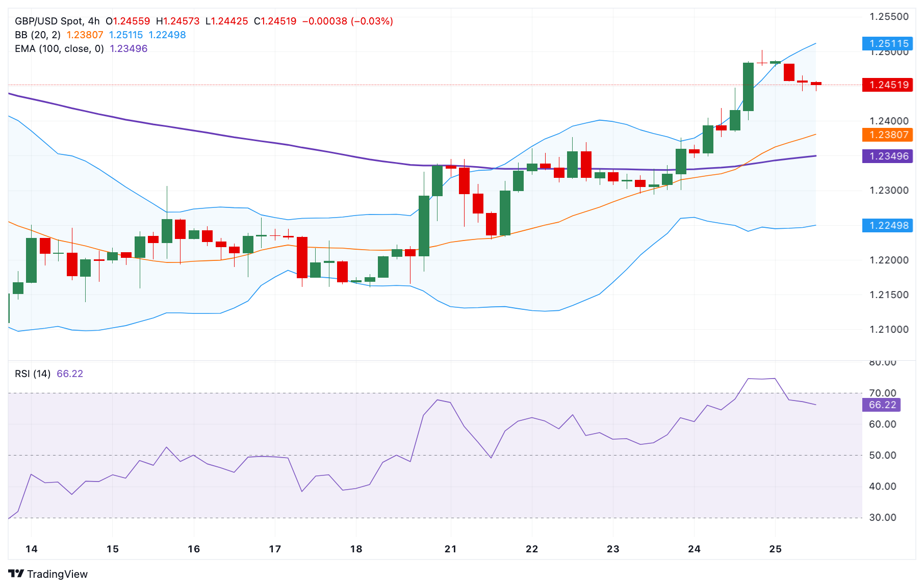Click date 25 on the time axis
The width and height of the screenshot is (924, 588).
pos(775,549)
